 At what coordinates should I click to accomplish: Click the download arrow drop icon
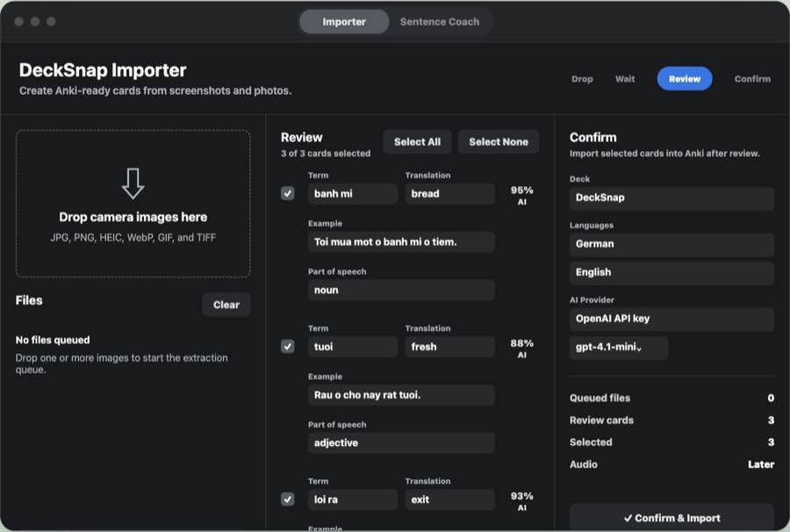(x=133, y=183)
